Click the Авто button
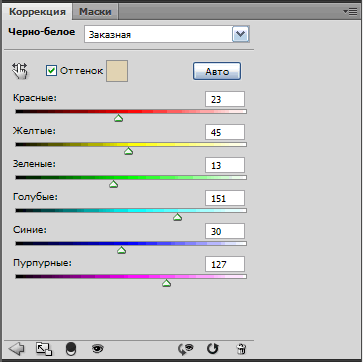 pyautogui.click(x=217, y=71)
